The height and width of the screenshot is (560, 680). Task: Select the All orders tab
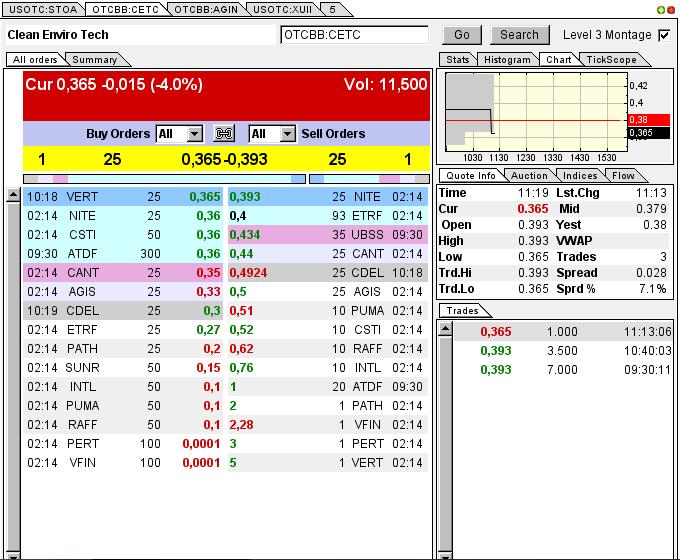(35, 59)
